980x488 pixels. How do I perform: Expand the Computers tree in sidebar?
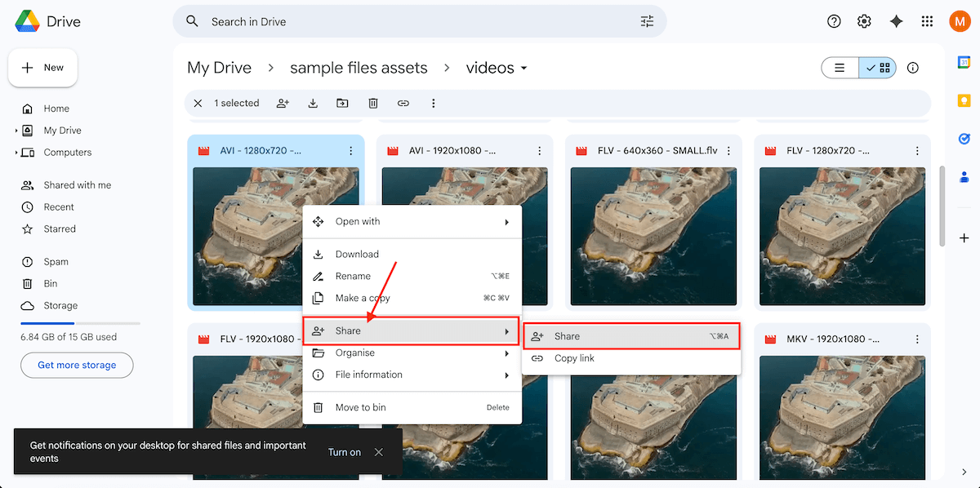coord(16,153)
